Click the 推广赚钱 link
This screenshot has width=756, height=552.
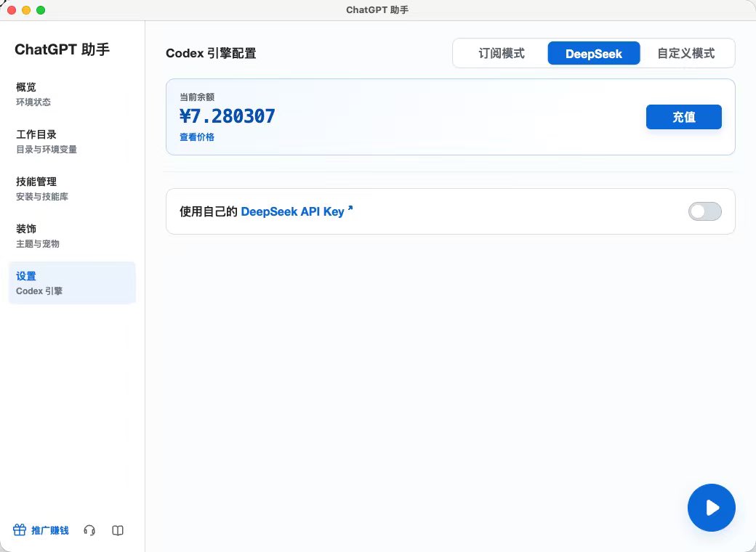point(50,530)
